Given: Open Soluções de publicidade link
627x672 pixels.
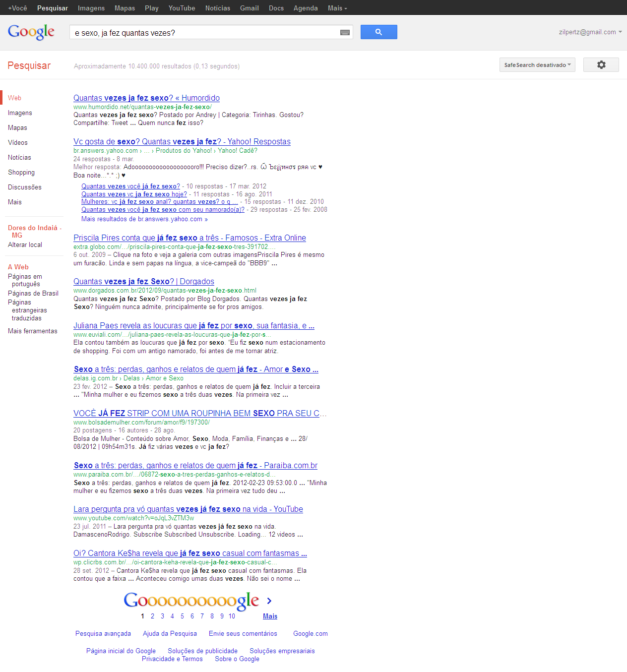Looking at the screenshot, I should click(x=202, y=651).
